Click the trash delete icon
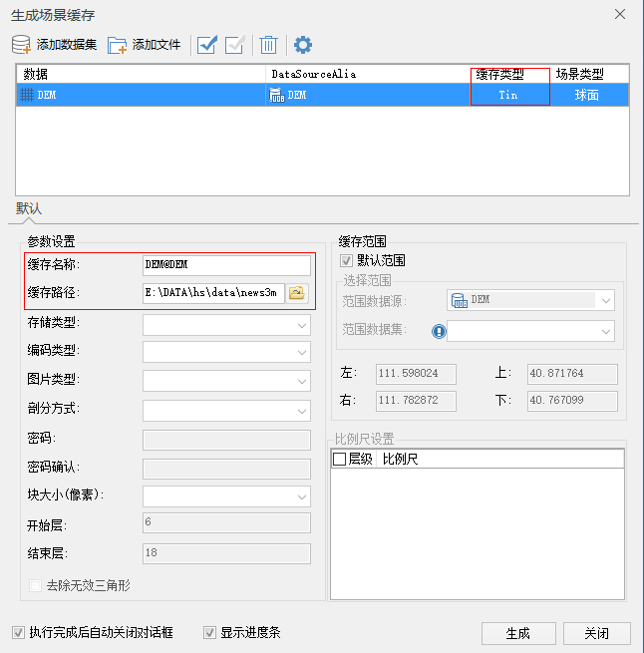Image resolution: width=644 pixels, height=653 pixels. (268, 45)
